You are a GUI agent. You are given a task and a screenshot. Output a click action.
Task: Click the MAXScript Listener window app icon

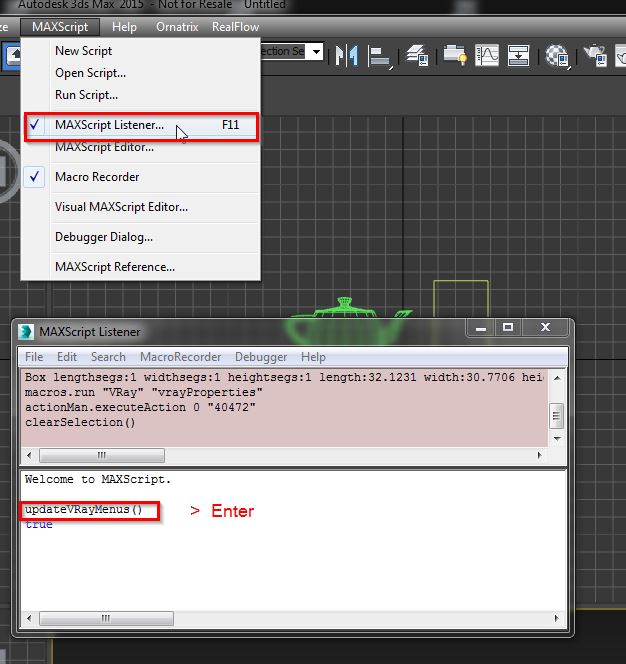pyautogui.click(x=26, y=332)
